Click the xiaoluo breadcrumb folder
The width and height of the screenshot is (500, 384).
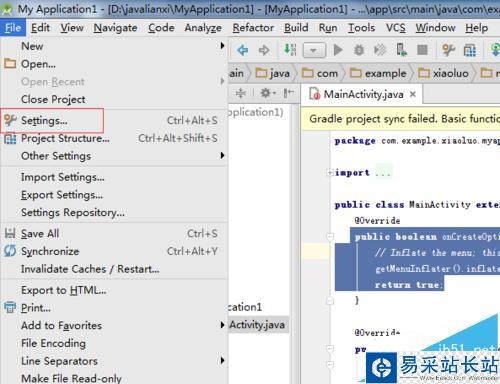[443, 73]
